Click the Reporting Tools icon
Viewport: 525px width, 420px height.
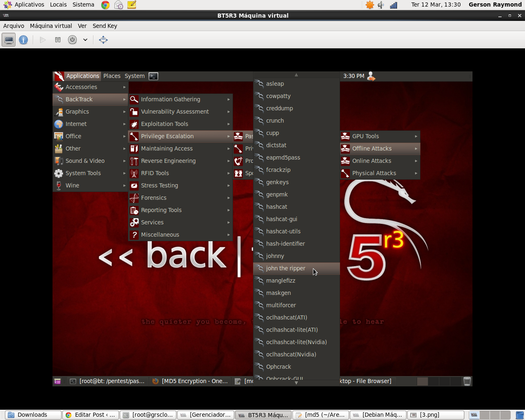pyautogui.click(x=134, y=210)
